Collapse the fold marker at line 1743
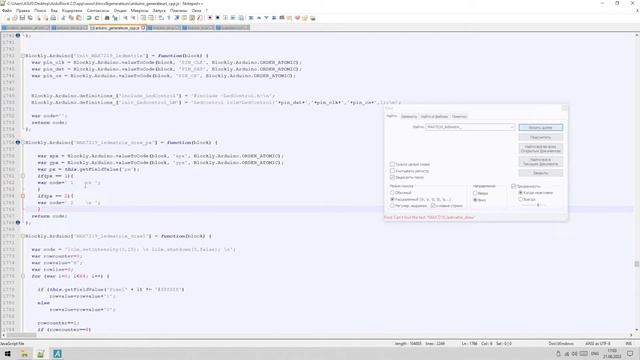 coord(23,56)
